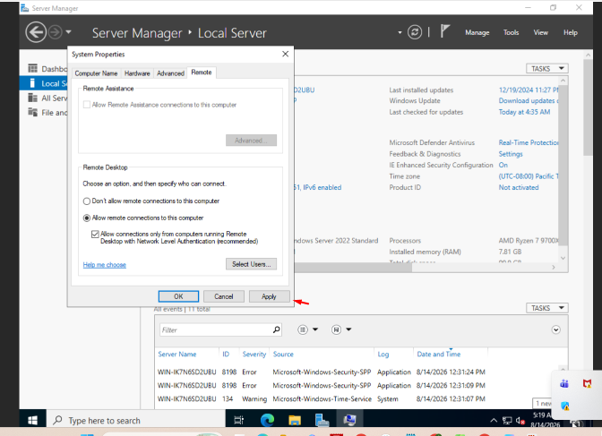The width and height of the screenshot is (602, 436).
Task: Select Don't allow remote connections option
Action: pos(87,201)
